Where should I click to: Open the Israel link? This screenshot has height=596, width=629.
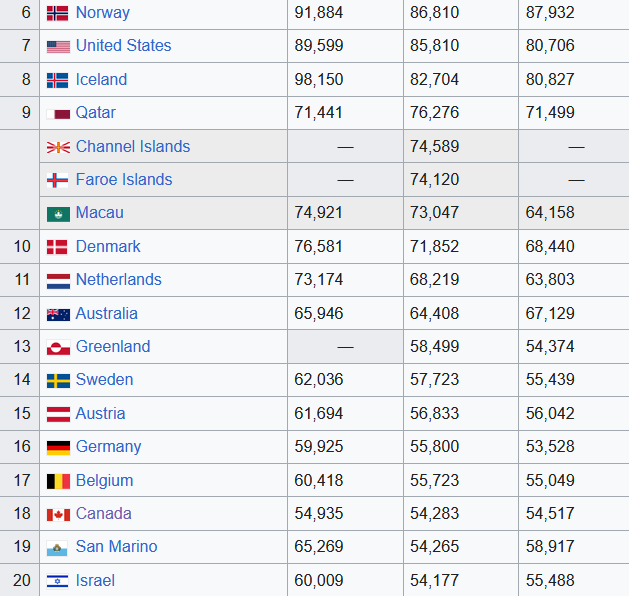coord(95,580)
